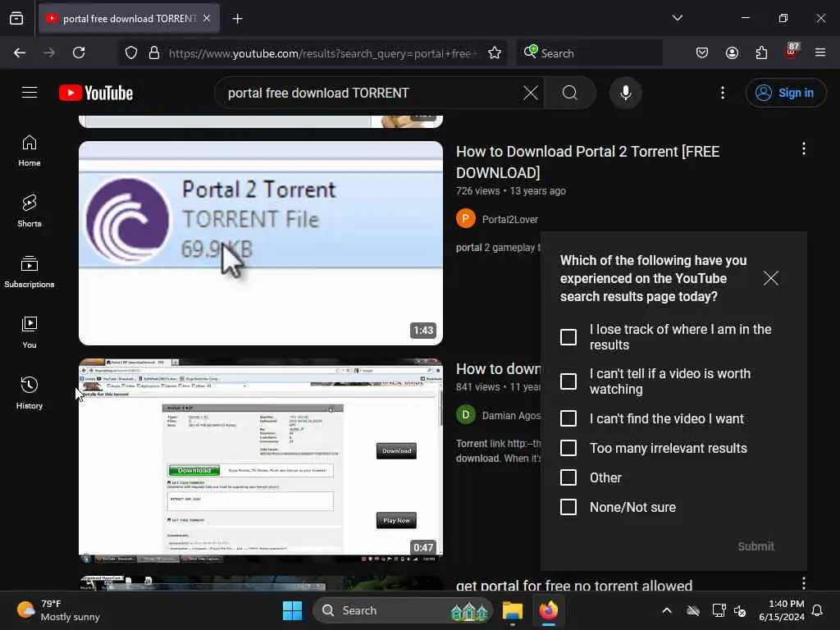The image size is (840, 630).
Task: Open History from the sidebar
Action: pyautogui.click(x=30, y=393)
